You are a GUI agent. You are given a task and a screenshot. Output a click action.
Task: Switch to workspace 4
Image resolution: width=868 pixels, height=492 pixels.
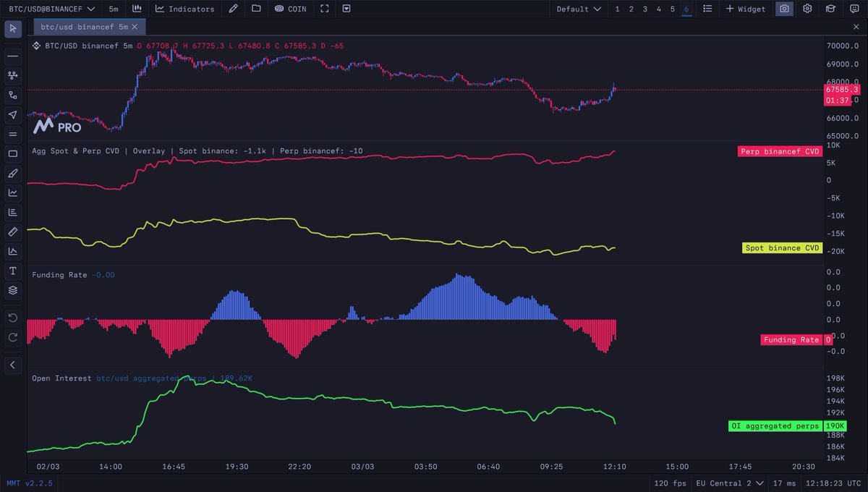[659, 9]
